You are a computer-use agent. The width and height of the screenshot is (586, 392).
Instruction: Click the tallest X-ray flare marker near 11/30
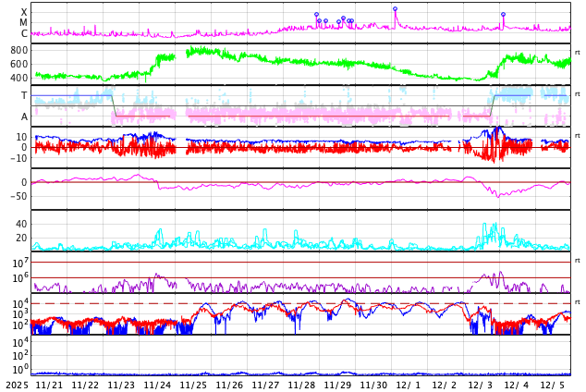(395, 9)
